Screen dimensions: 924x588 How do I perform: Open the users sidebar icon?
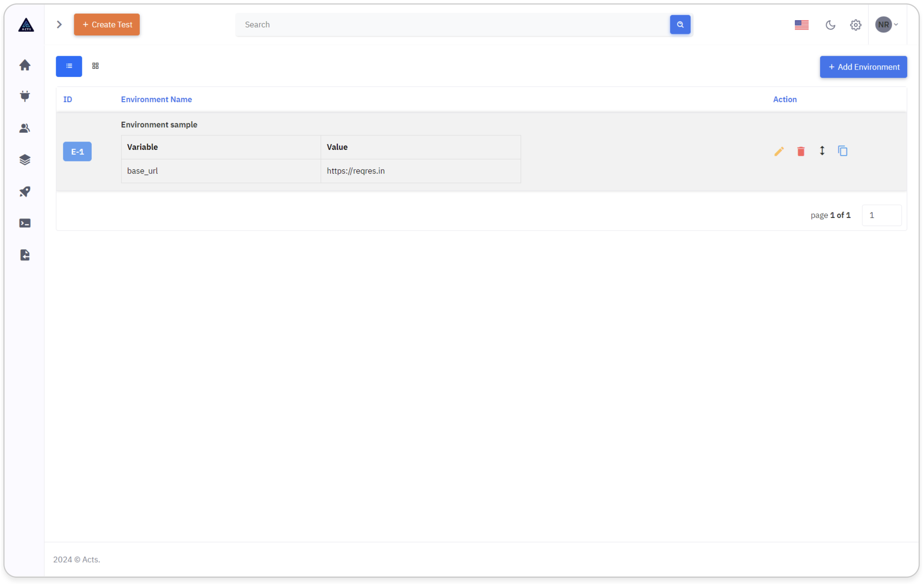(x=25, y=128)
